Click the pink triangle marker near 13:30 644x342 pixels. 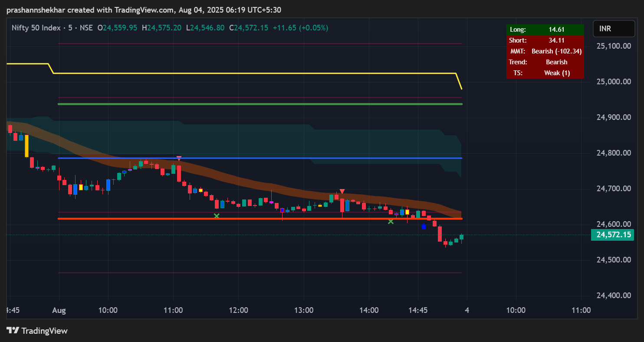coord(342,191)
